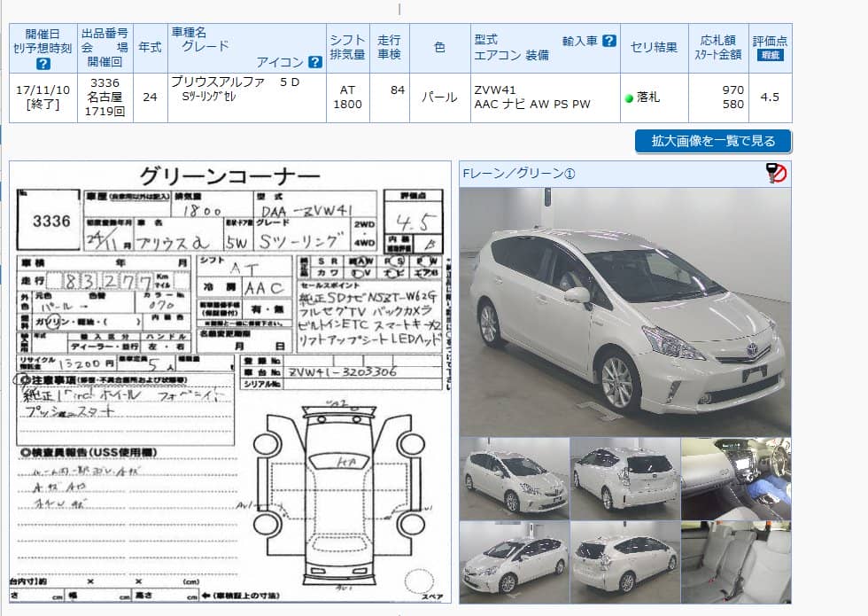The height and width of the screenshot is (616, 868).
Task: Click lot number 3336 cell
Action: click(x=105, y=83)
